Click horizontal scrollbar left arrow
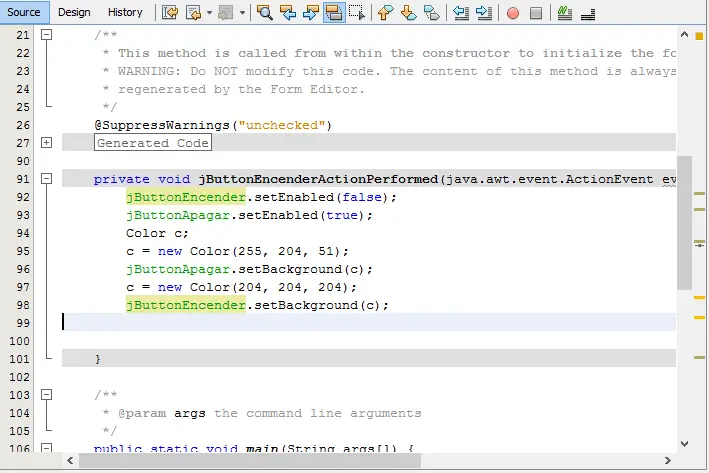This screenshot has width=709, height=473. pyautogui.click(x=70, y=460)
